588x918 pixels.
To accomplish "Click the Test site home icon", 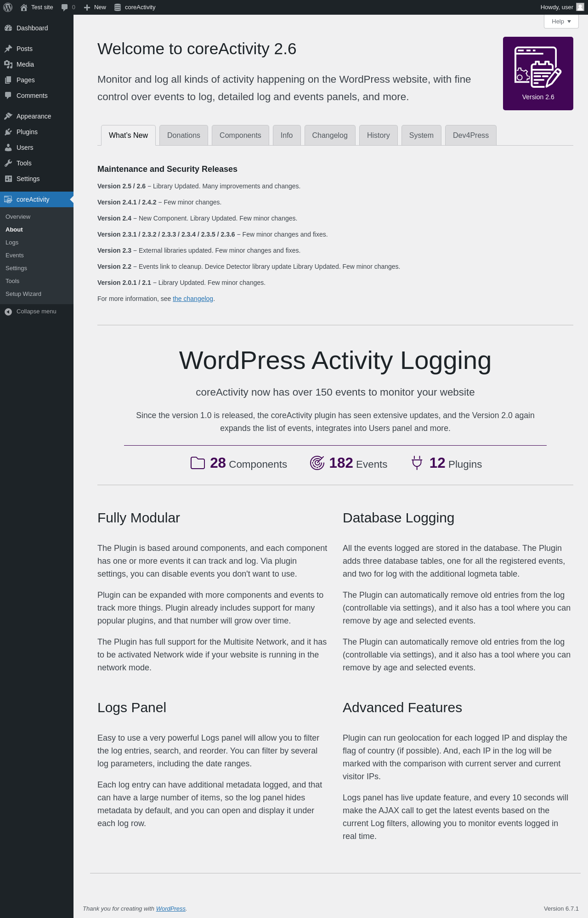I will (x=24, y=7).
